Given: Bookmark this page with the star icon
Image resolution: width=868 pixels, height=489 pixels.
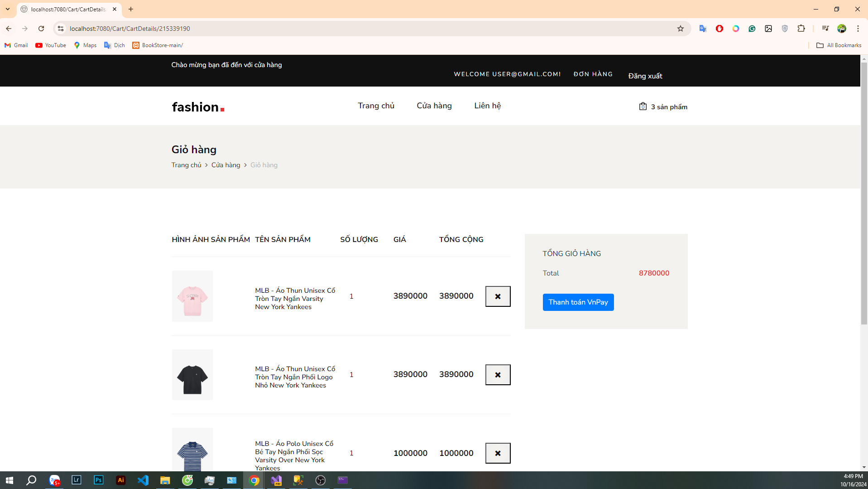Looking at the screenshot, I should [x=681, y=29].
